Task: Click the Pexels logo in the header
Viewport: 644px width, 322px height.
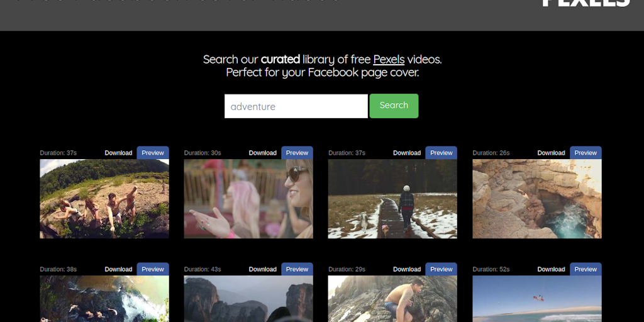Action: click(x=587, y=3)
